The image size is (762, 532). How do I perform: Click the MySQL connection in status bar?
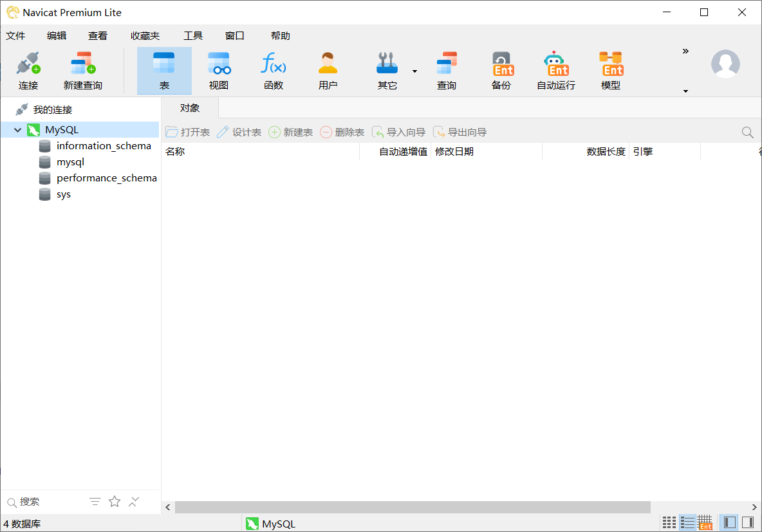coord(271,524)
